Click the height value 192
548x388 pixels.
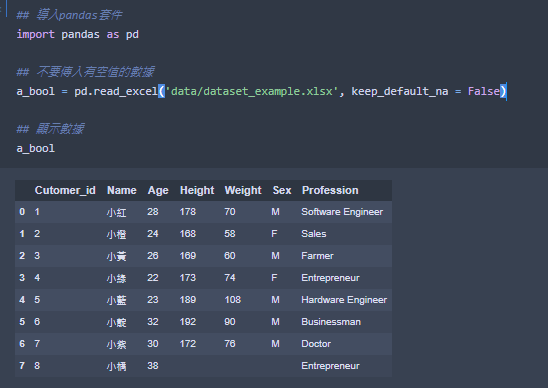click(188, 322)
